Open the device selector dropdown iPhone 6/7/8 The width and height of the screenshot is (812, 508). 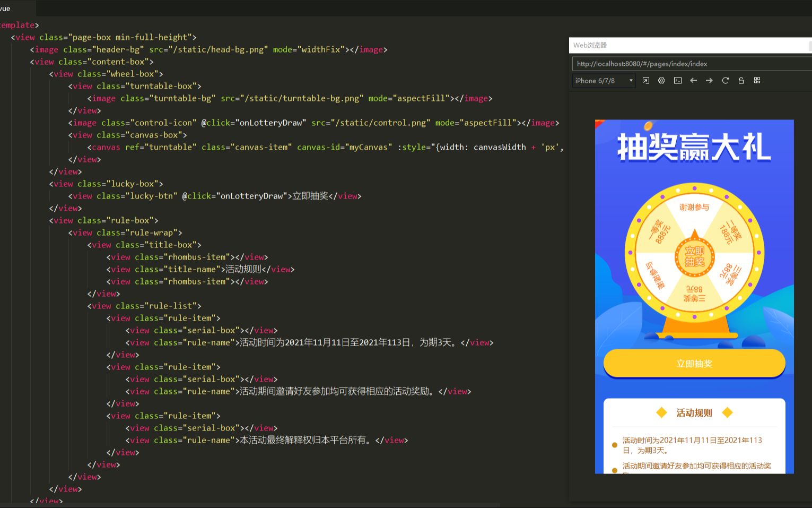point(604,81)
